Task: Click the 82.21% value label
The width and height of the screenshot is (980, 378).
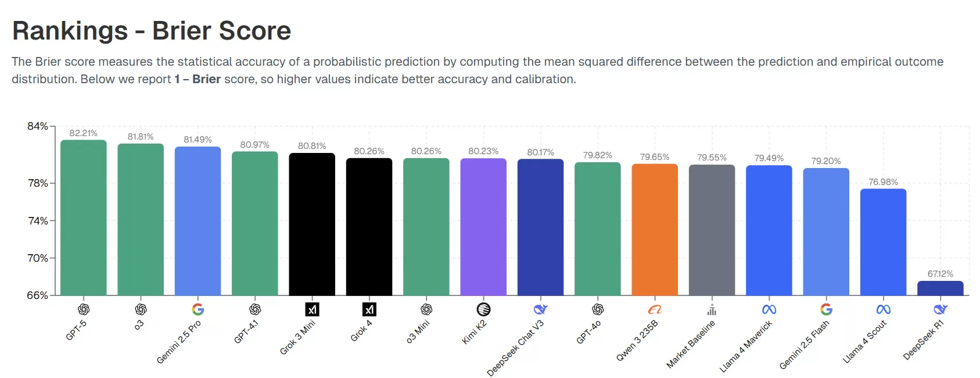Action: point(84,133)
